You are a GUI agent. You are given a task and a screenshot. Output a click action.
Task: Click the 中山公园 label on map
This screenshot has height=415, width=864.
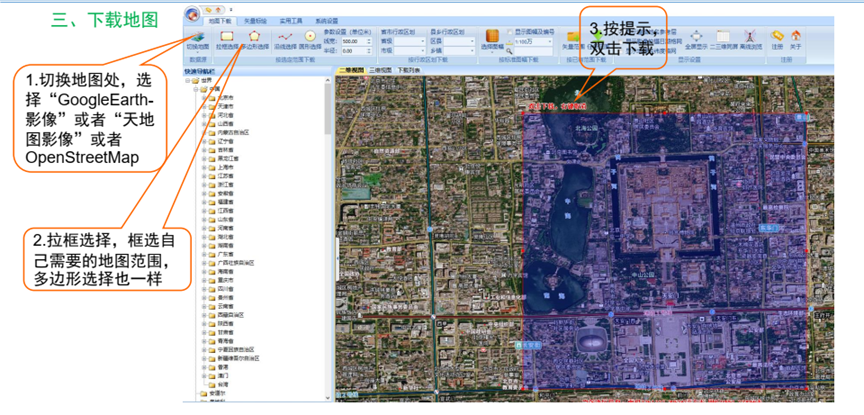[643, 273]
